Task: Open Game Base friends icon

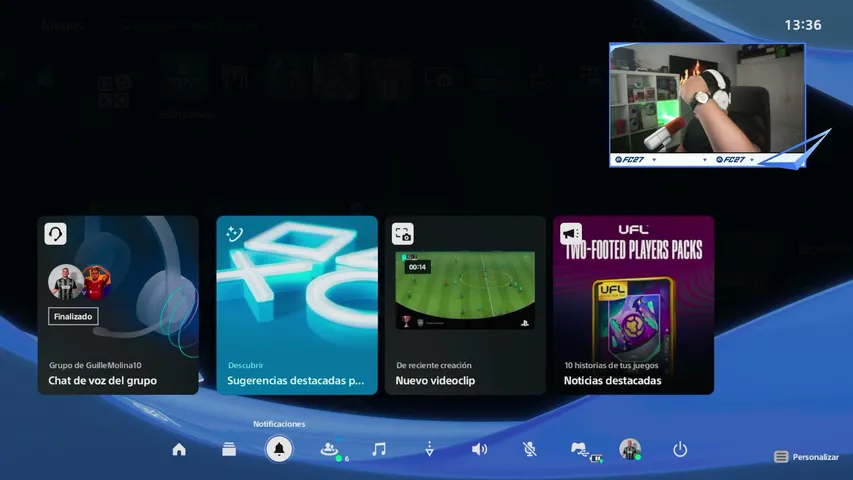Action: pos(329,449)
